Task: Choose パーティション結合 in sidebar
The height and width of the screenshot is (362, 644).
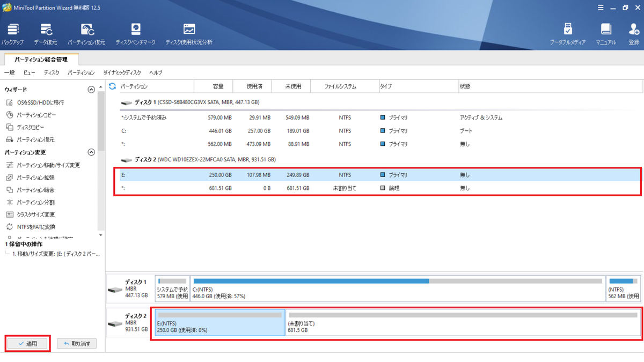Action: (30, 190)
